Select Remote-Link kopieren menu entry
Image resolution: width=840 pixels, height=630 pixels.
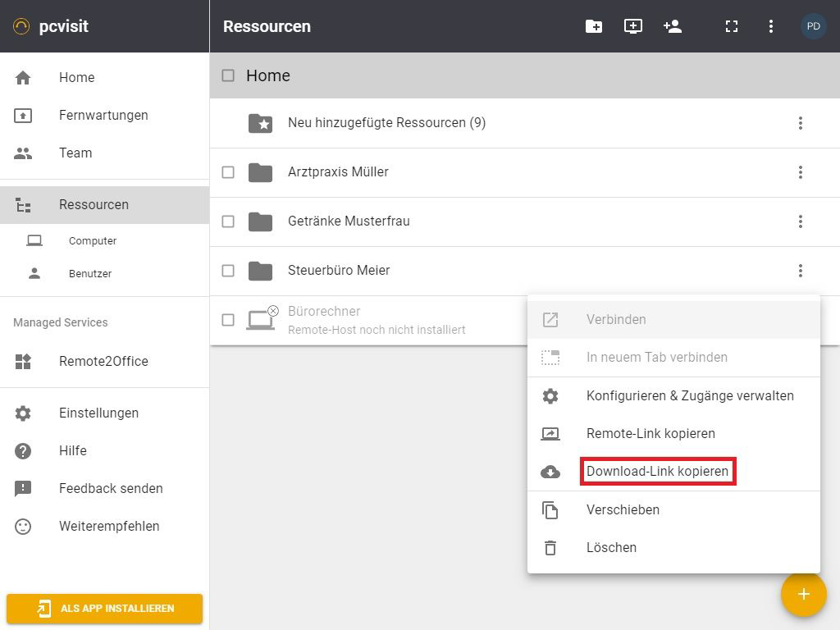pyautogui.click(x=651, y=434)
